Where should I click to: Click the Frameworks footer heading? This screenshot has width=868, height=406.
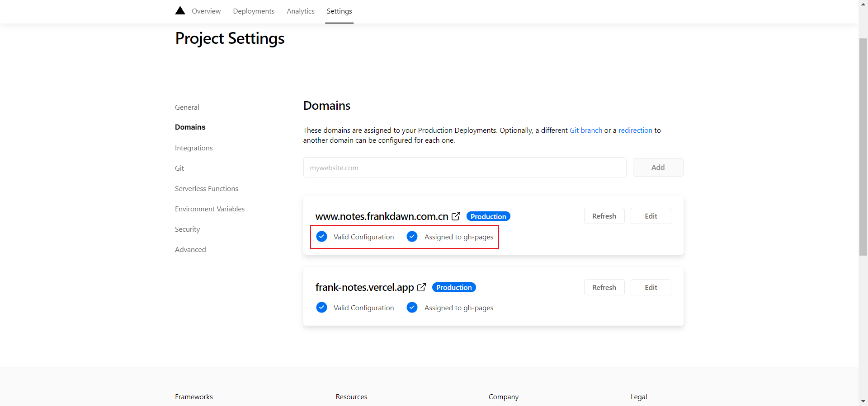coord(193,397)
